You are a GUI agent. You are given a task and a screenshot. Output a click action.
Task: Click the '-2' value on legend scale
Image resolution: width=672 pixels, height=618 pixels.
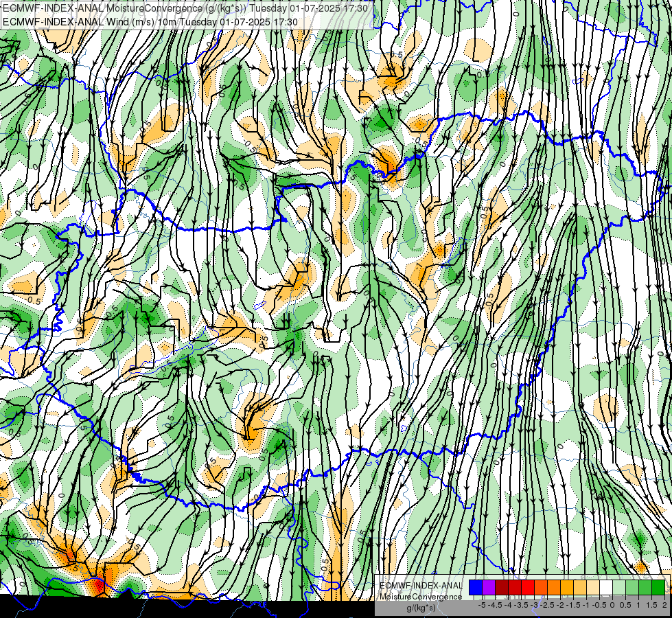pyautogui.click(x=560, y=605)
